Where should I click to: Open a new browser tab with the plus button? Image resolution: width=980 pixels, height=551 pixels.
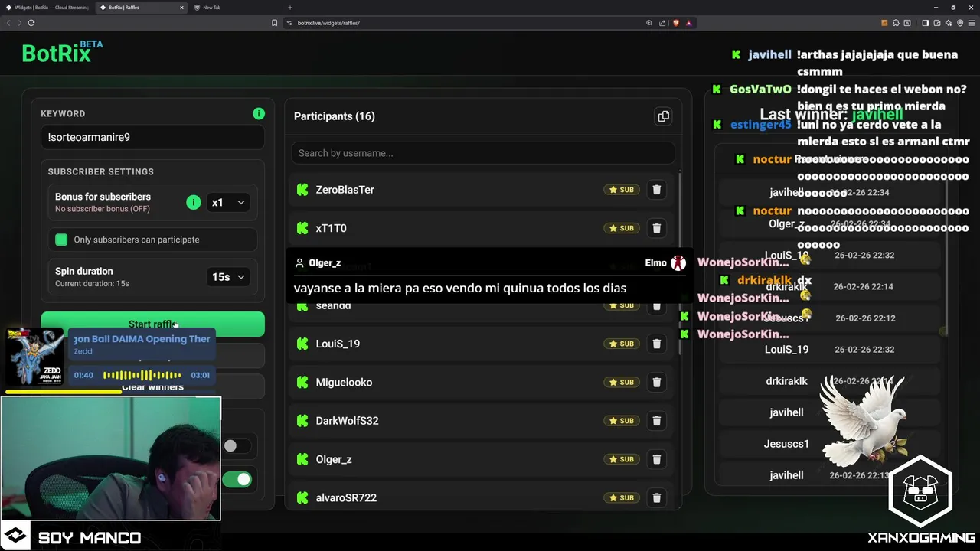tap(289, 8)
